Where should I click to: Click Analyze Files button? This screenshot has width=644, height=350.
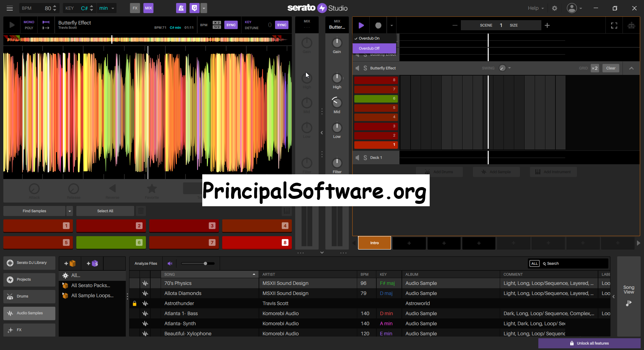146,263
